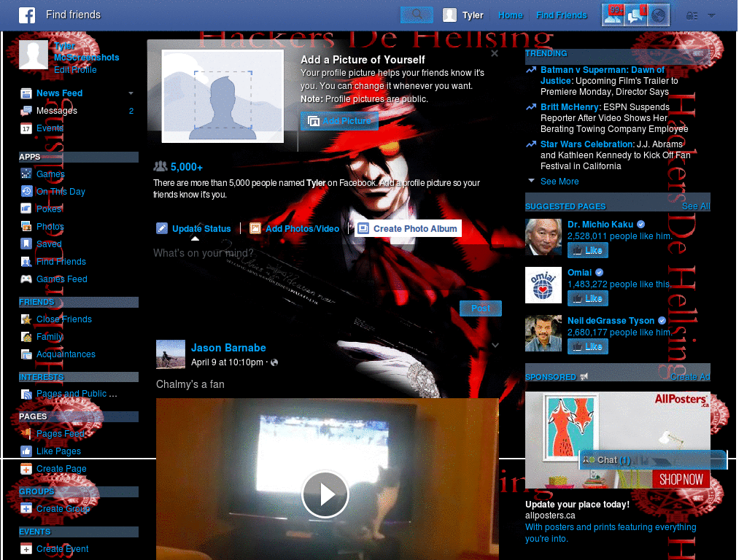
Task: Like the Omiai page
Action: point(588,298)
